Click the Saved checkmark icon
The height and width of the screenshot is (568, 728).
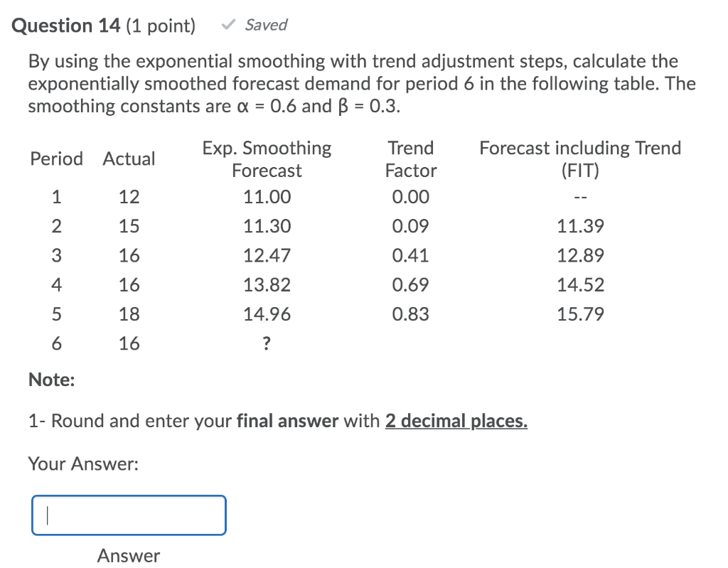(227, 24)
